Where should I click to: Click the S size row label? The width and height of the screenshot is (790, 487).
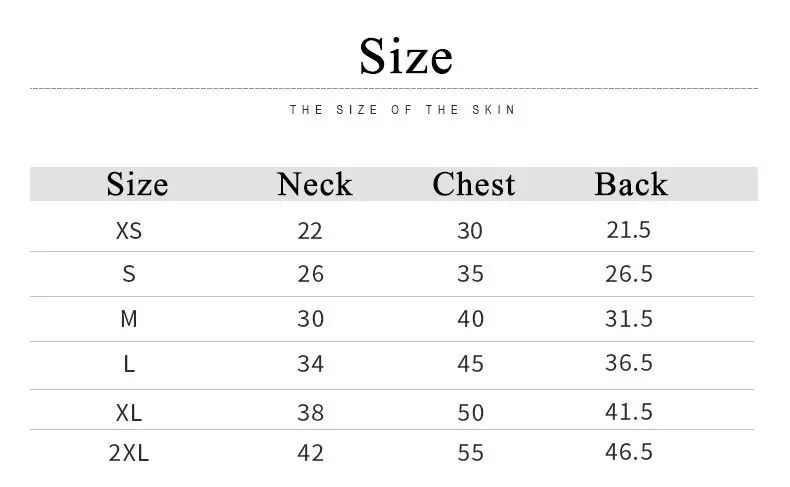tap(129, 274)
